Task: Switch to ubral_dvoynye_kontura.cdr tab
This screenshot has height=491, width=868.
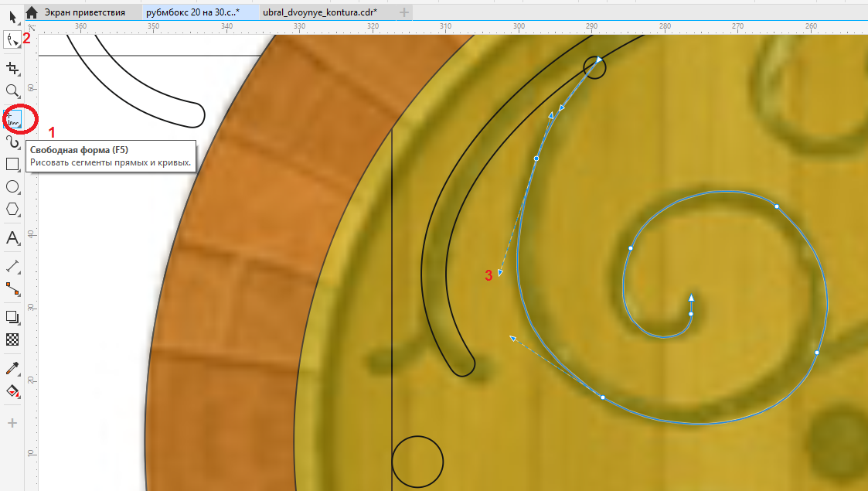Action: 320,12
